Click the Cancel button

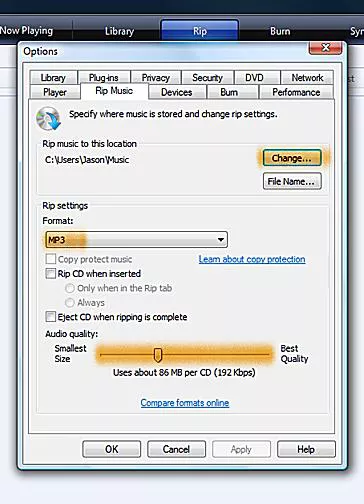click(x=176, y=449)
